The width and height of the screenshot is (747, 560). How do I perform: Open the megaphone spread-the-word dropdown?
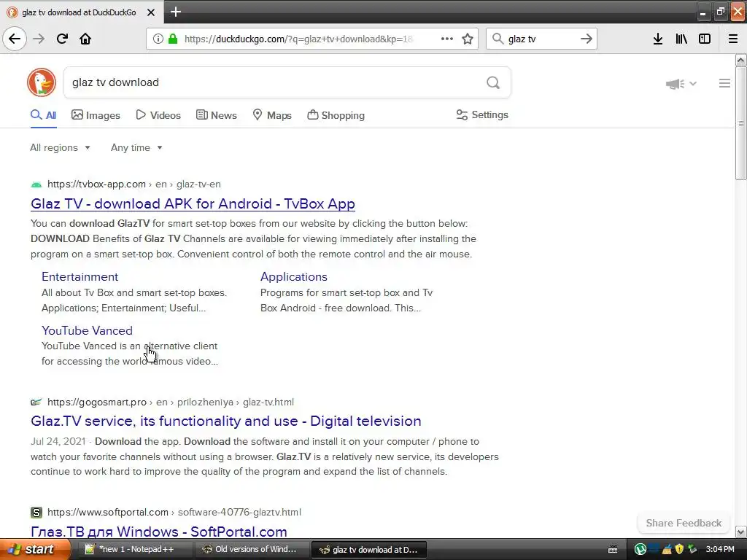681,84
